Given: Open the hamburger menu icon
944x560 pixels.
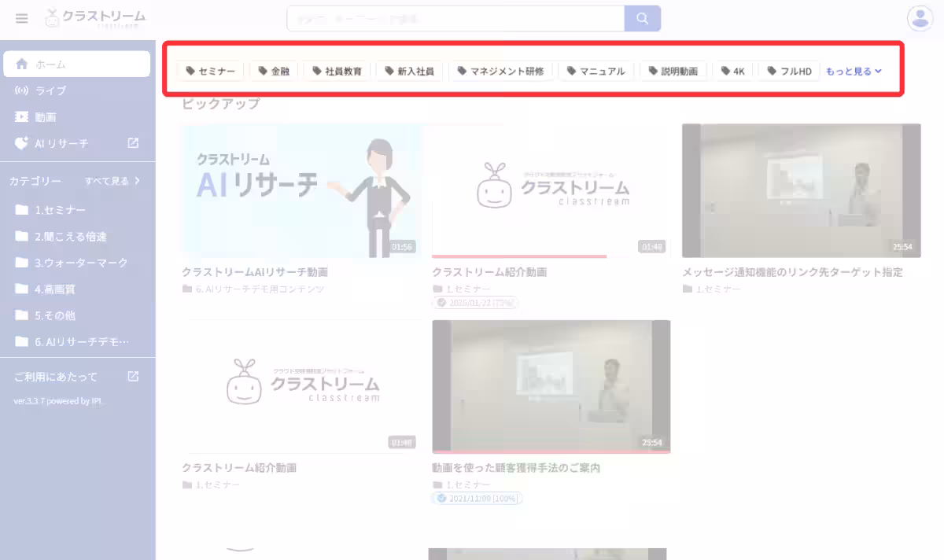Looking at the screenshot, I should tap(21, 18).
